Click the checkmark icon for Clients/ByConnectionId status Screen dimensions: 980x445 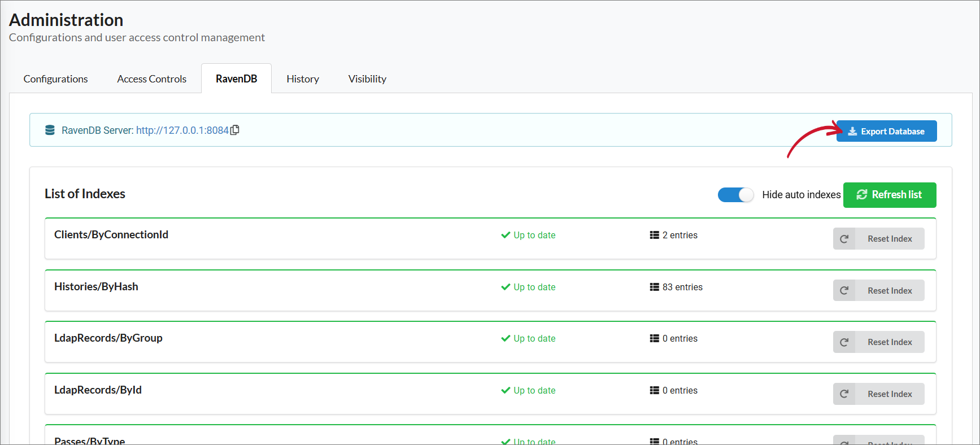506,235
